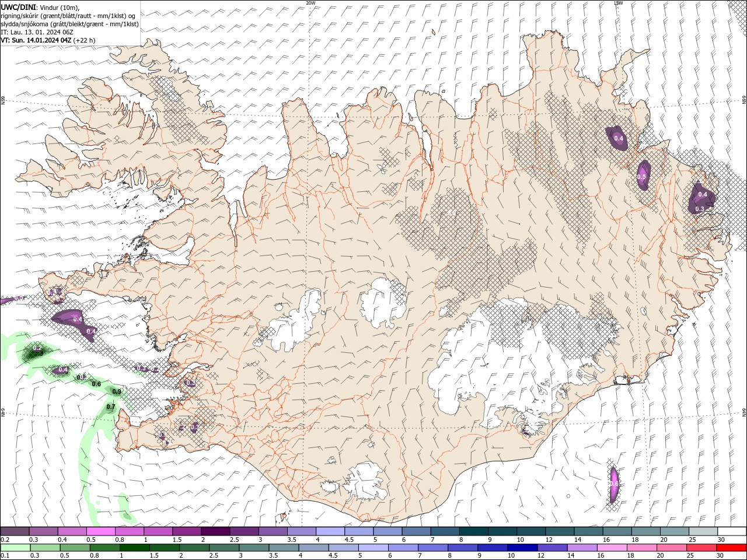Click the '15W' longitude label at top
The image size is (747, 560).
[x=619, y=3]
